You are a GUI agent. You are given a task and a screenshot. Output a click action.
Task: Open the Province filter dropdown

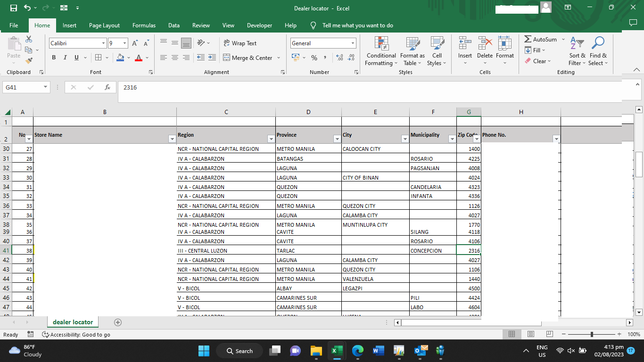tap(337, 139)
